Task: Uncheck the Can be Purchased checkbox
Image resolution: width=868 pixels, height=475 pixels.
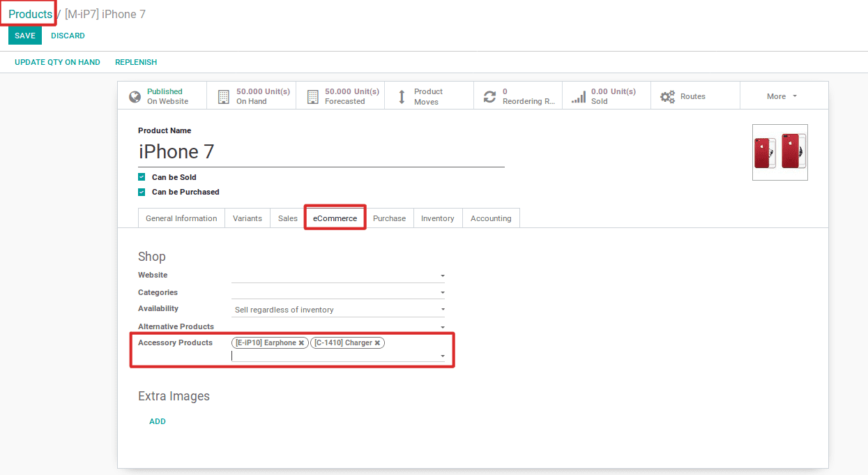Action: point(142,192)
